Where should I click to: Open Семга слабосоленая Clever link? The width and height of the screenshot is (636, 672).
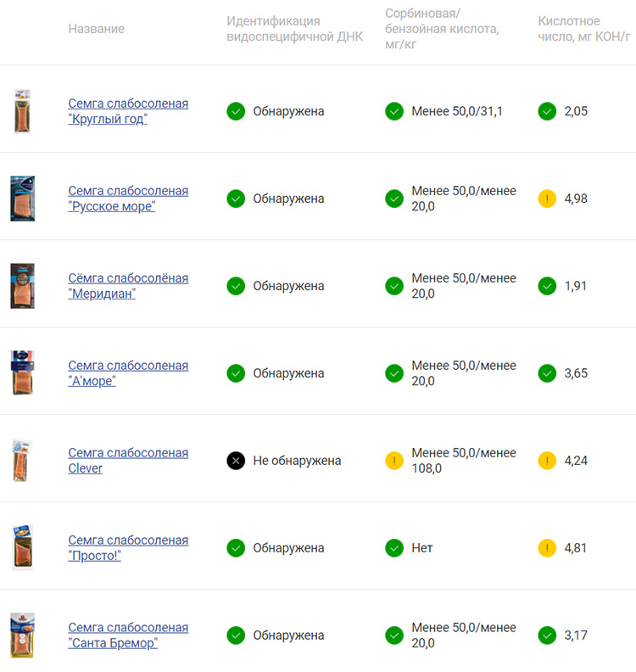point(128,461)
